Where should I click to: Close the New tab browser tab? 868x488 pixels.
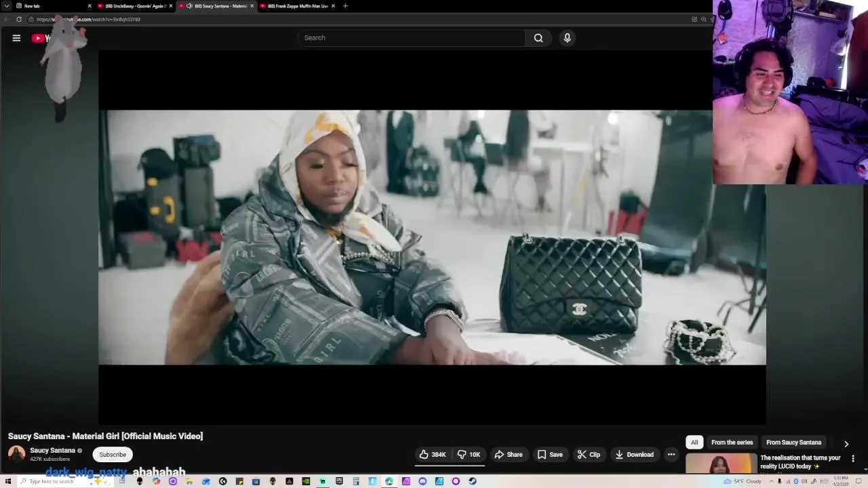90,6
